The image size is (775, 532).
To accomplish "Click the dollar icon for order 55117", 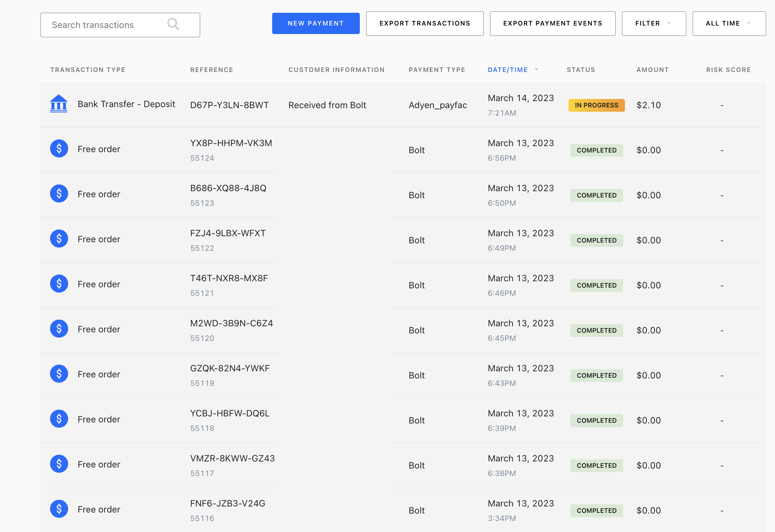I will coord(59,464).
